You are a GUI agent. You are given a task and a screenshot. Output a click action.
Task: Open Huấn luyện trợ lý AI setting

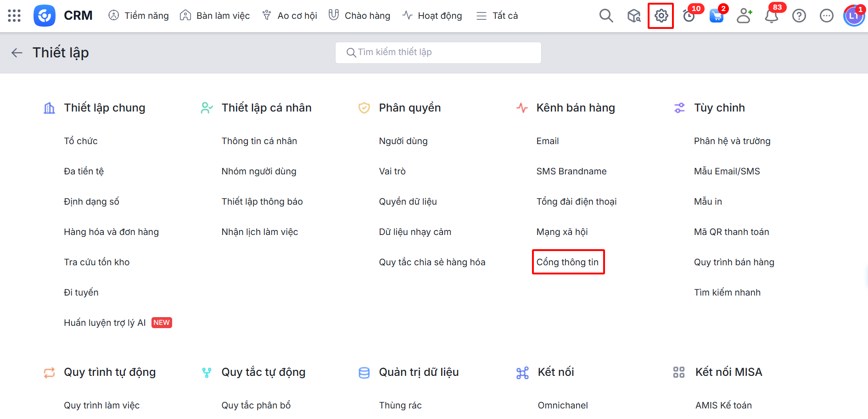[x=105, y=323]
